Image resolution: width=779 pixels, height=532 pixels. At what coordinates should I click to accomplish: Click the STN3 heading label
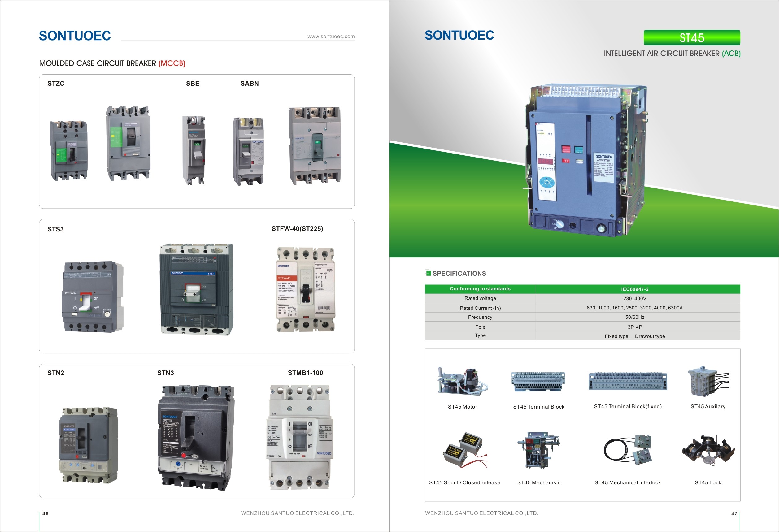pyautogui.click(x=166, y=373)
